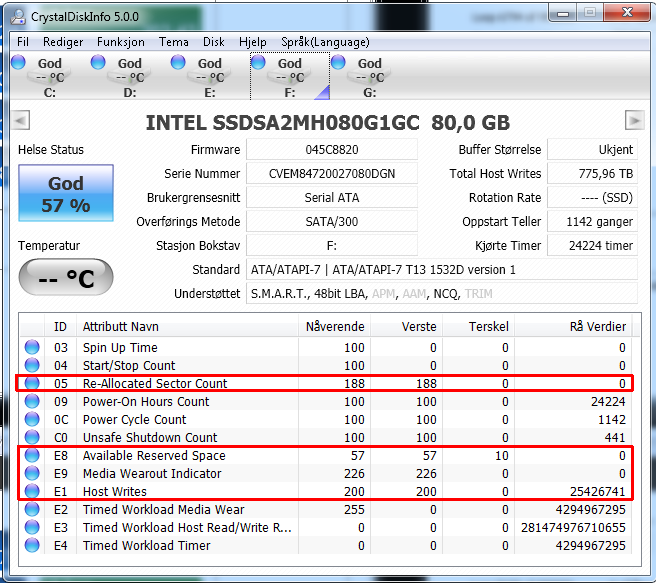Click the Media Wearout Indicator attribute name

click(152, 473)
